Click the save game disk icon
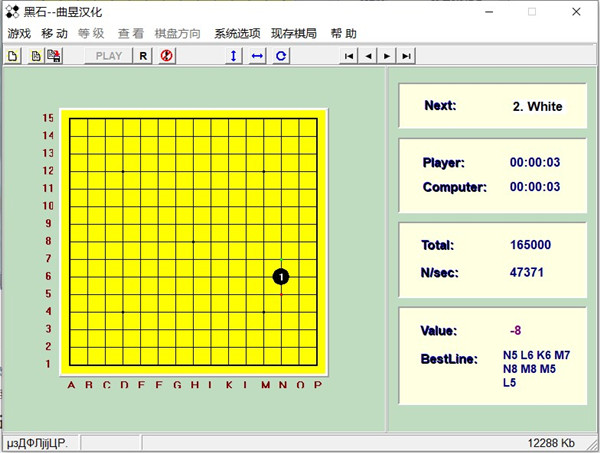 54,56
